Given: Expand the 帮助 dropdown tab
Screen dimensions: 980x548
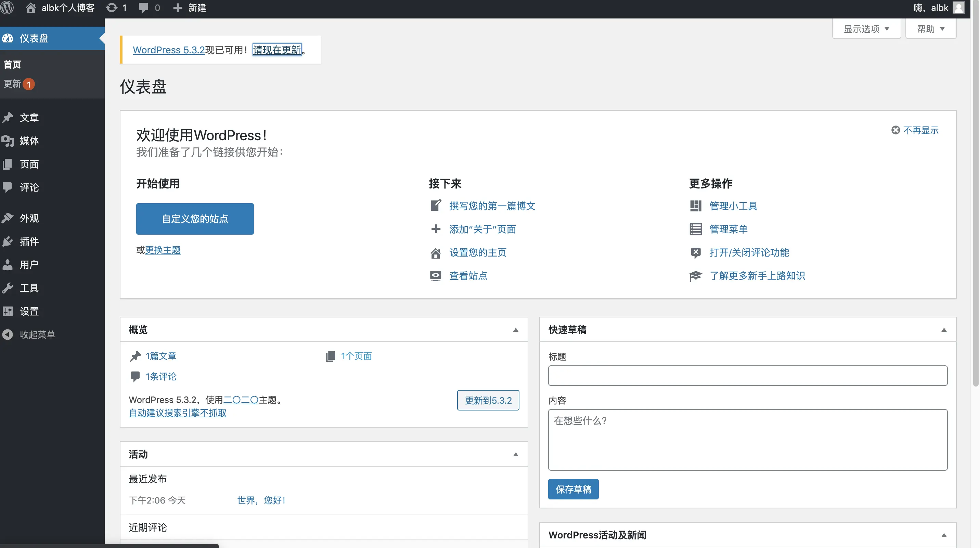Looking at the screenshot, I should click(930, 29).
